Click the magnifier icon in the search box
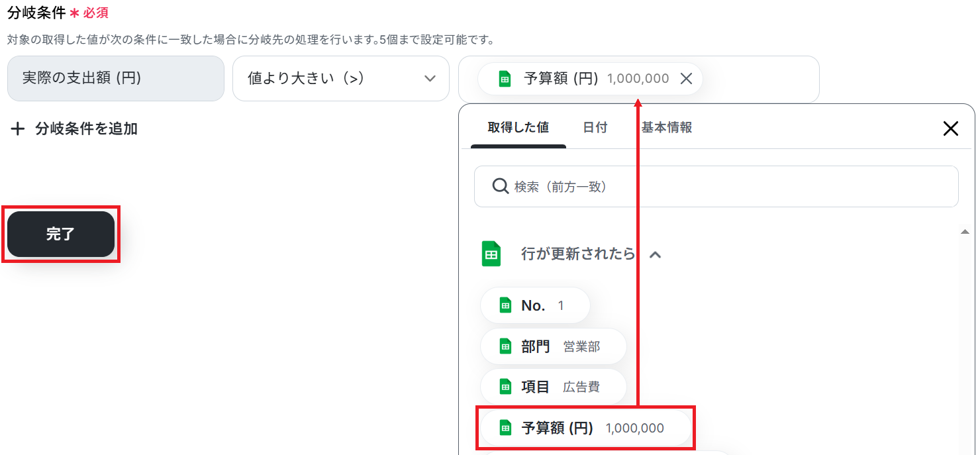This screenshot has height=455, width=980. (501, 186)
